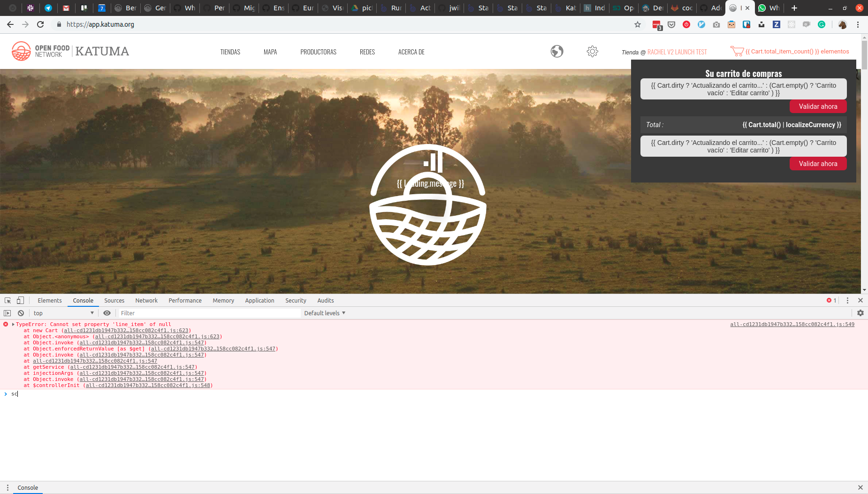Switch to the Telegram pinned tab
This screenshot has height=494, width=868.
point(48,8)
